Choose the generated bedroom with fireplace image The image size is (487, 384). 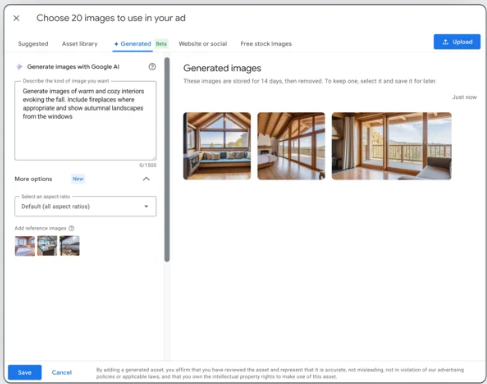(291, 146)
